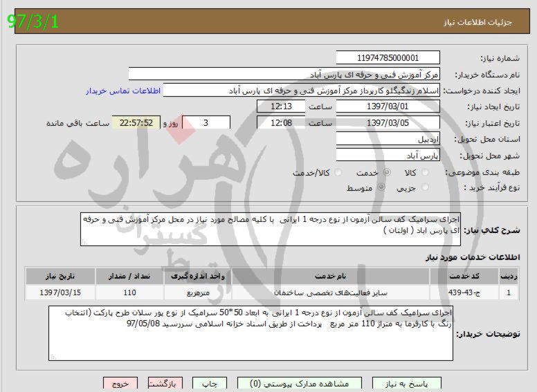
Task: Click the تاریخ نیاز column header
Action: [60, 277]
